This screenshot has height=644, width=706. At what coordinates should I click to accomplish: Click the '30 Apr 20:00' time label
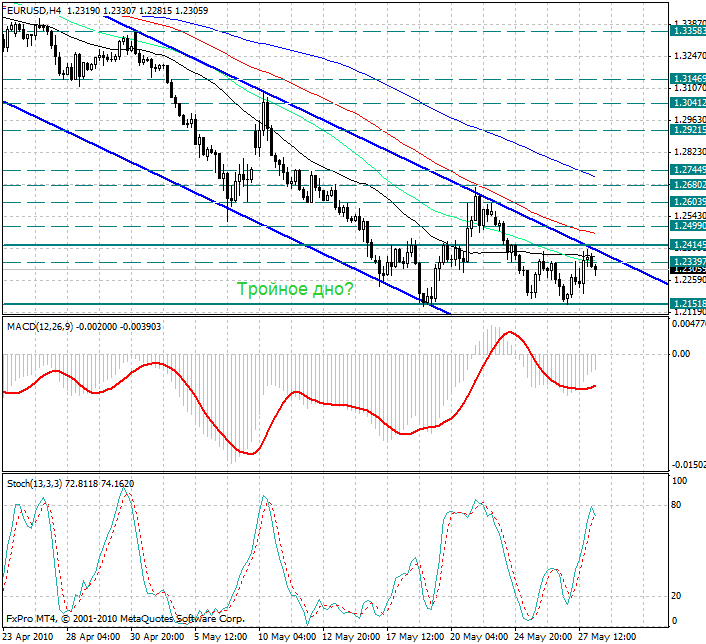click(158, 637)
